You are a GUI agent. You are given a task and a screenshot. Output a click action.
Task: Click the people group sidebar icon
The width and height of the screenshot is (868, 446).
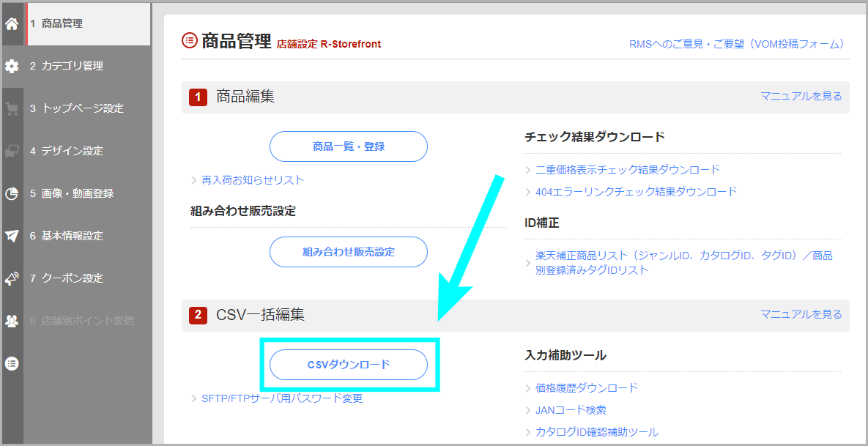[x=12, y=321]
